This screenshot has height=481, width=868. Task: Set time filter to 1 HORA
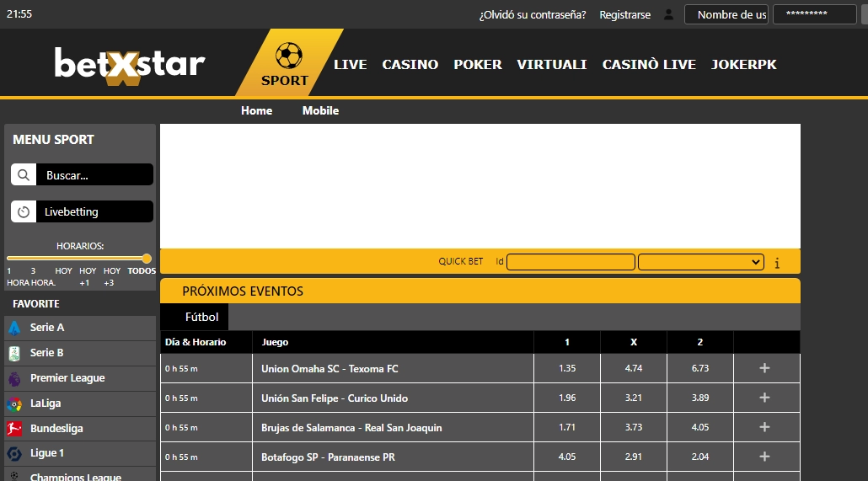[x=16, y=277]
